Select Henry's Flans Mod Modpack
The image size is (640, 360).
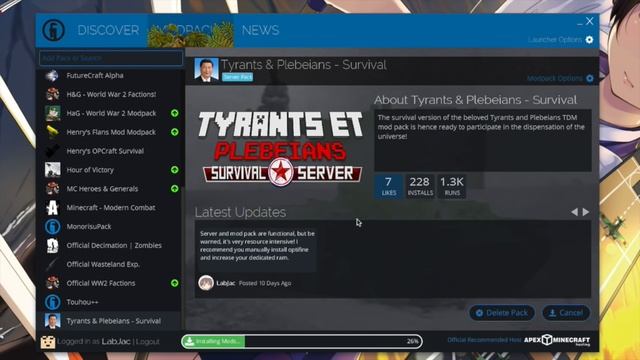tap(110, 132)
